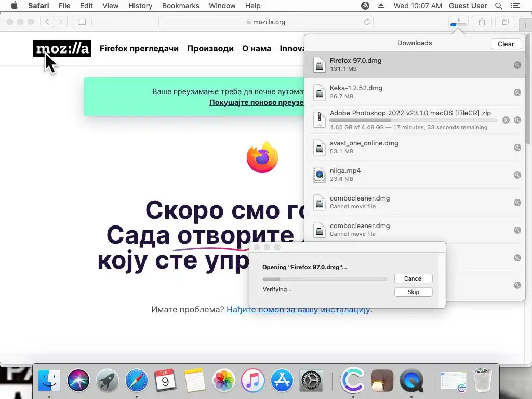Click Покушајте поново преузети link
532x399 pixels.
(x=257, y=102)
